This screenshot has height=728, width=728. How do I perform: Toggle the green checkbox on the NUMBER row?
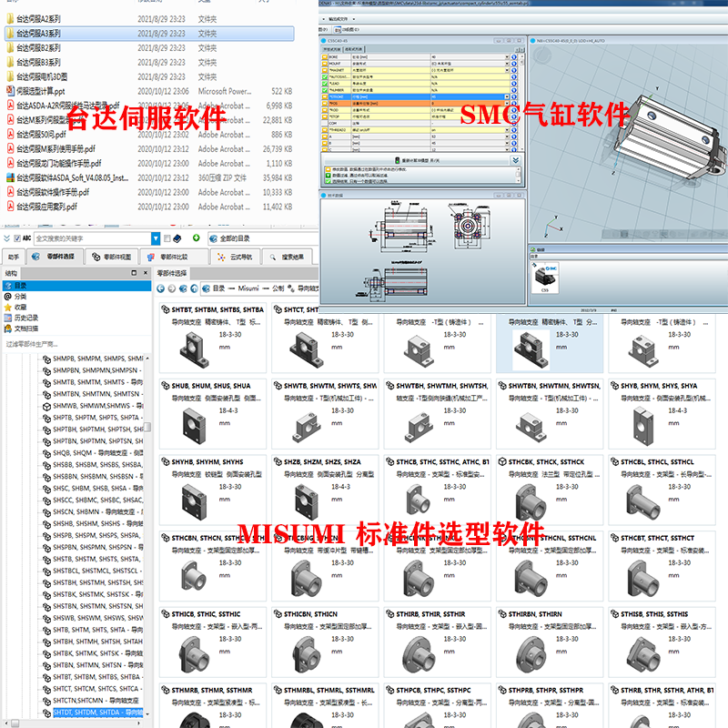pos(325,90)
